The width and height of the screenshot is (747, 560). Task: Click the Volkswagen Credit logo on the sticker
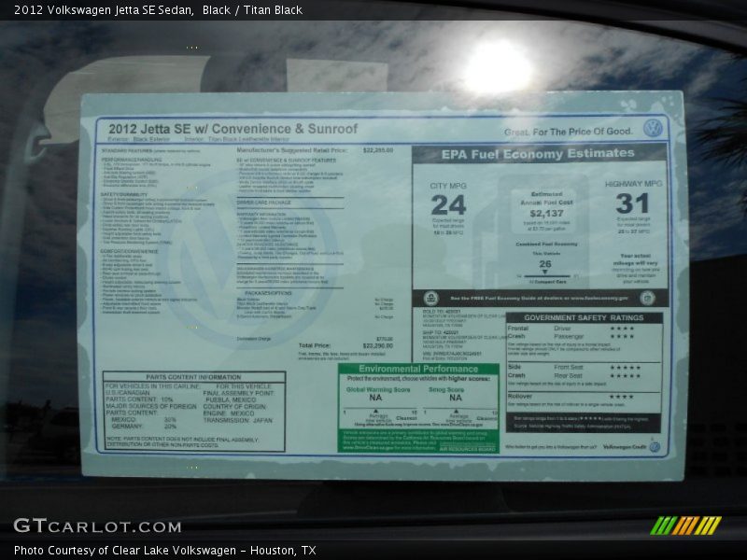(631, 447)
